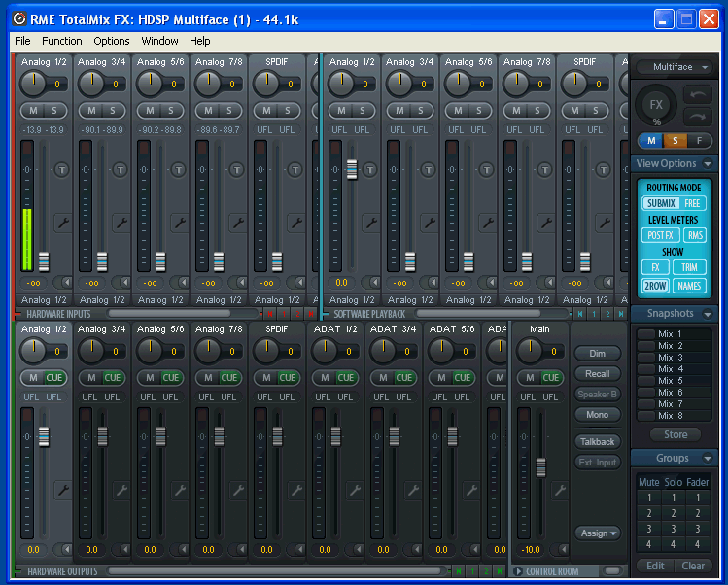Open settings wrench on Hardware Inputs Analog 7/8
The width and height of the screenshot is (728, 585).
pyautogui.click(x=238, y=223)
